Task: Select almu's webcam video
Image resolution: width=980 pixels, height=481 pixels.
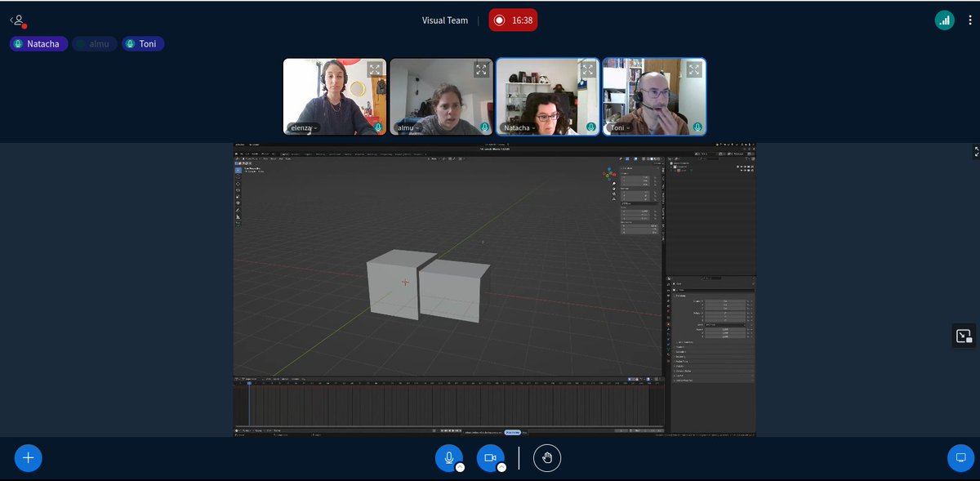Action: click(x=442, y=96)
